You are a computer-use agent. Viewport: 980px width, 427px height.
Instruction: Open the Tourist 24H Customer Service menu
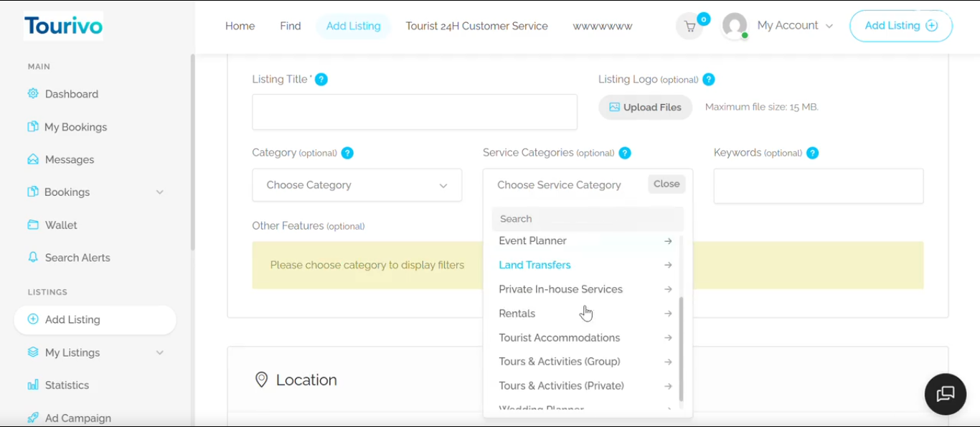pyautogui.click(x=476, y=25)
